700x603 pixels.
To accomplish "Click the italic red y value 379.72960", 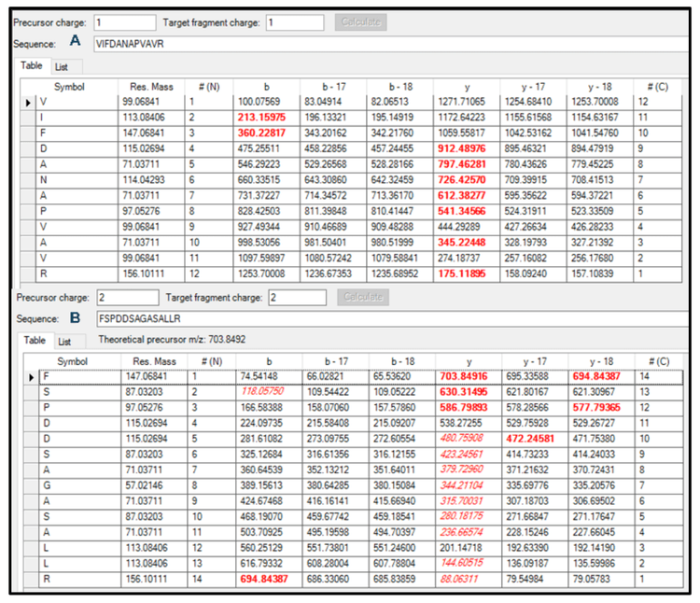I will pos(462,470).
